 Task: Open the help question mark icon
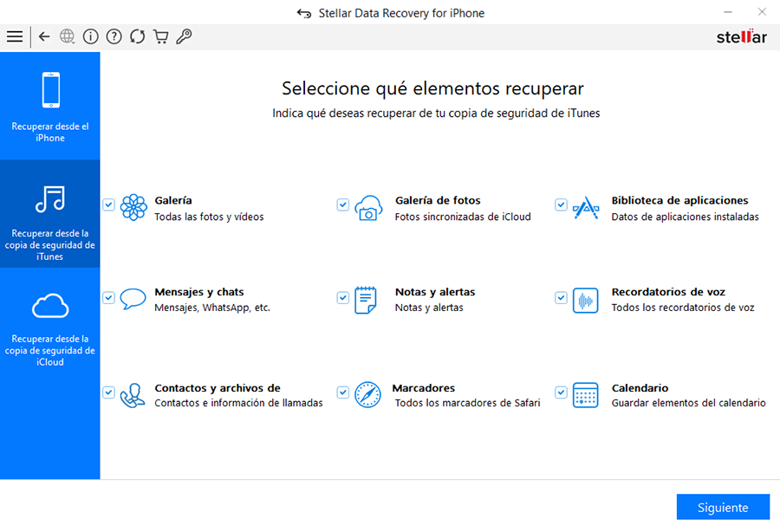[x=114, y=36]
